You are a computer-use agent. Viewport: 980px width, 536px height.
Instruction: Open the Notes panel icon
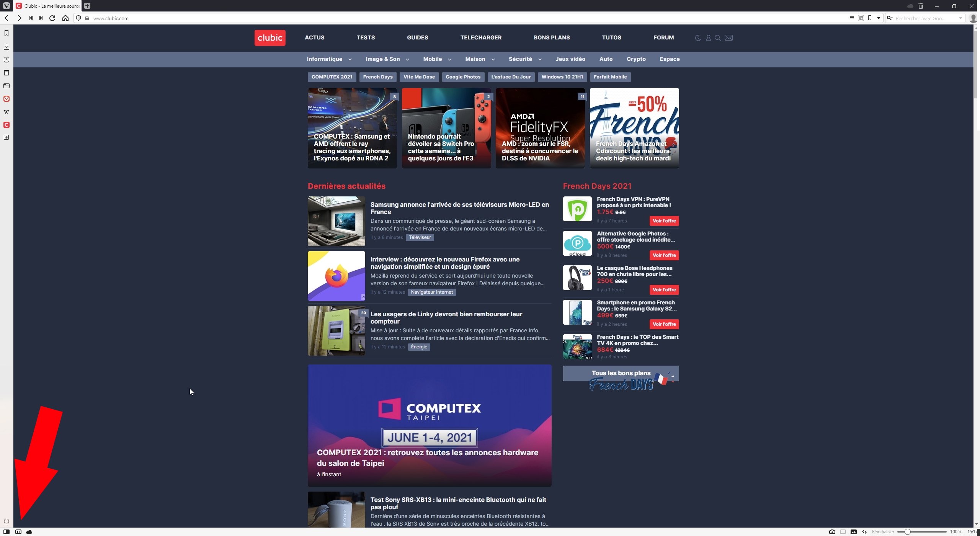point(7,73)
